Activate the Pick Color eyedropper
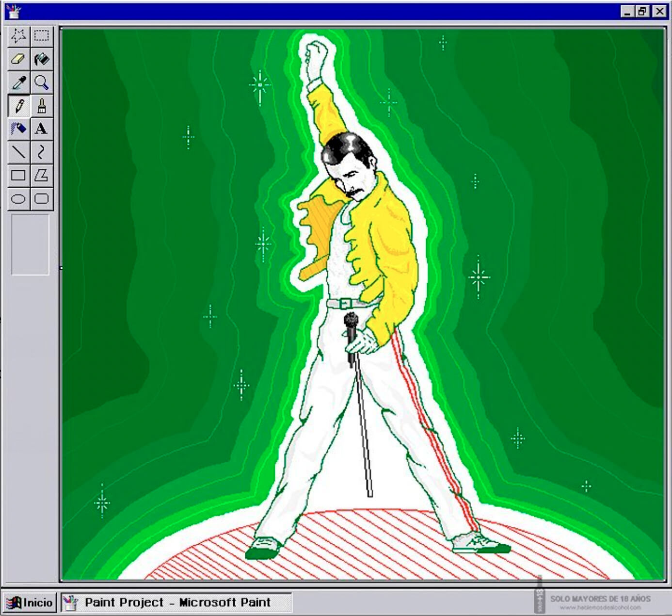This screenshot has height=616, width=672. 19,82
